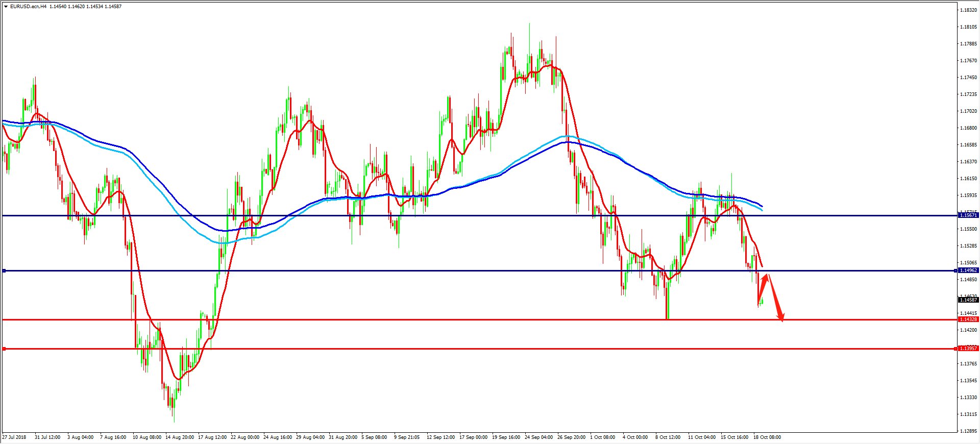The width and height of the screenshot is (980, 444).
Task: Click the 1.16370 price scale label
Action: (969, 161)
